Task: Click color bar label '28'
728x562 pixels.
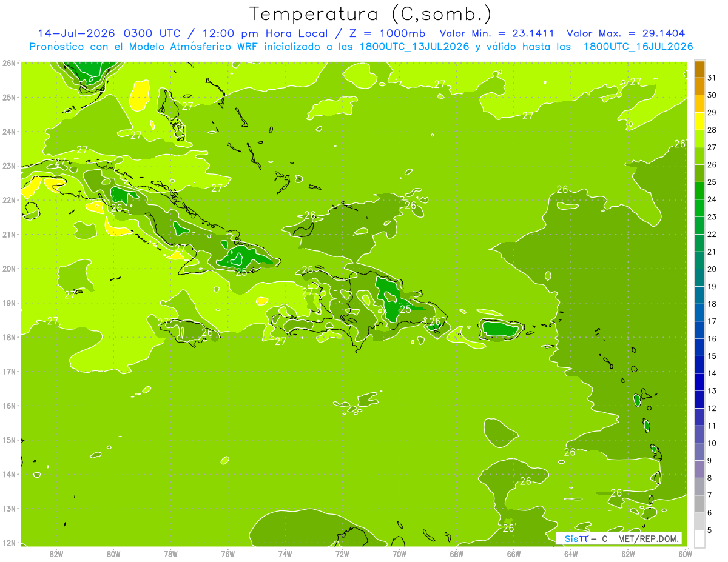Action: click(x=712, y=130)
